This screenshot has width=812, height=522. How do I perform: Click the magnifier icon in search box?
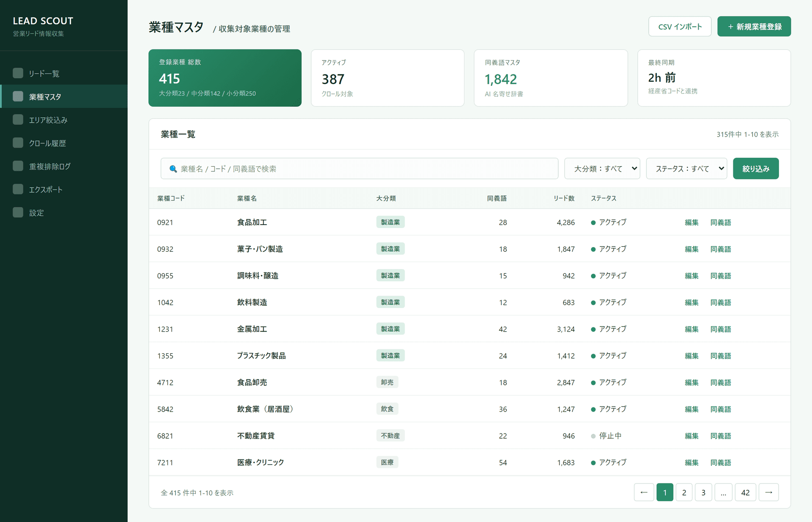pyautogui.click(x=173, y=169)
